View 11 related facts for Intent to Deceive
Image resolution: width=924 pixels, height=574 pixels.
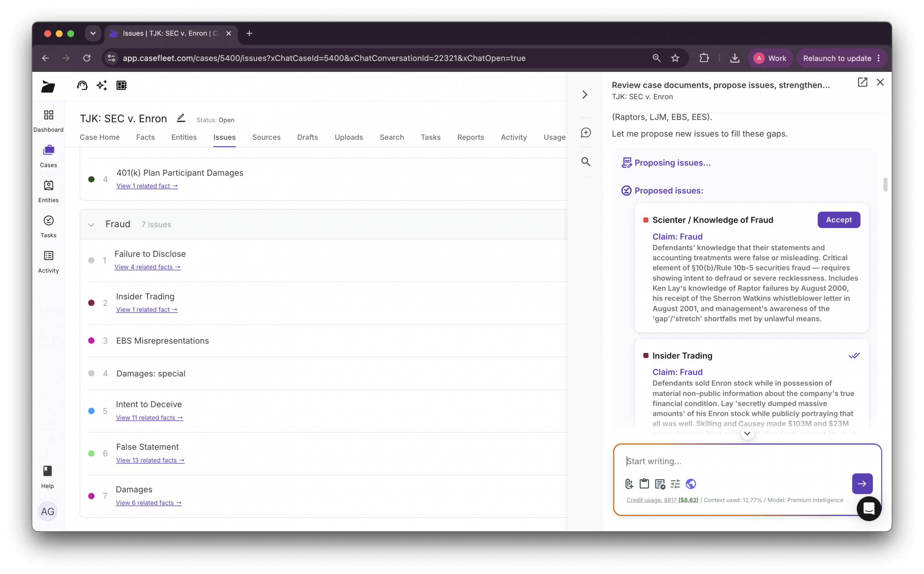pos(149,418)
